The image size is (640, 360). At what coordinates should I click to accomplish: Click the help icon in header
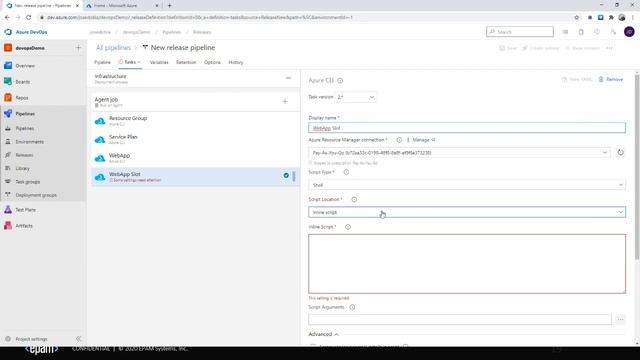597,32
